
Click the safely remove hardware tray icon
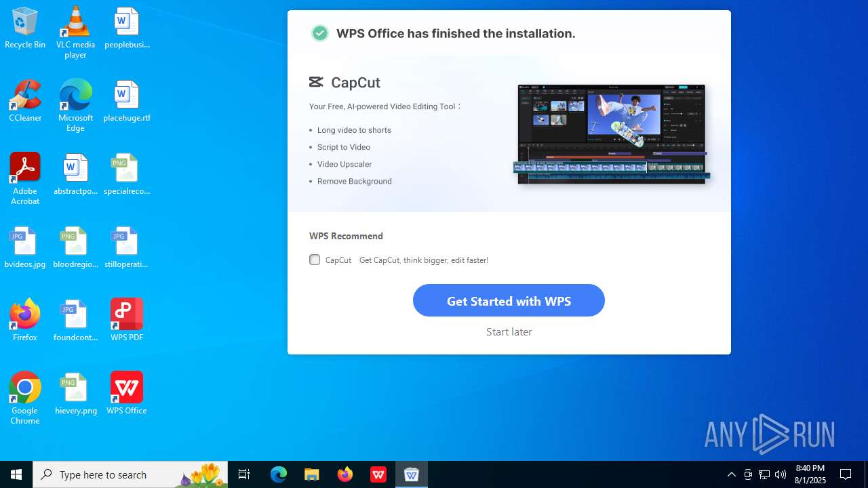click(x=748, y=474)
